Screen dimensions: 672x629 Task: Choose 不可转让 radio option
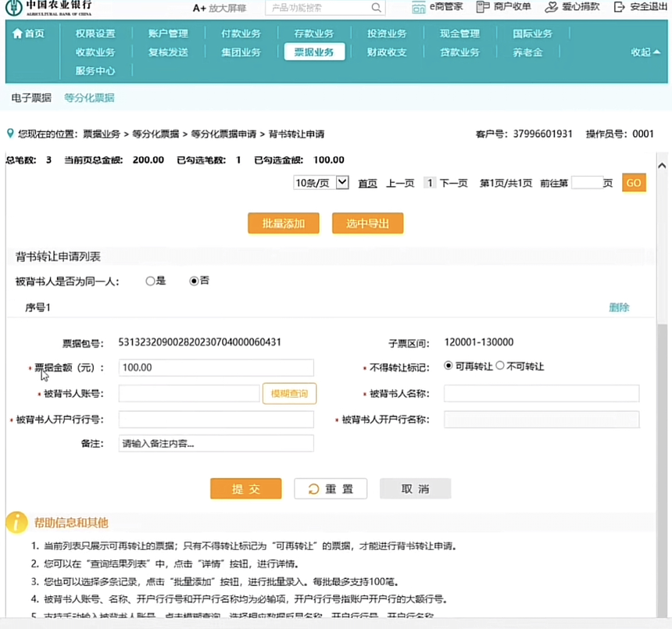tap(500, 366)
